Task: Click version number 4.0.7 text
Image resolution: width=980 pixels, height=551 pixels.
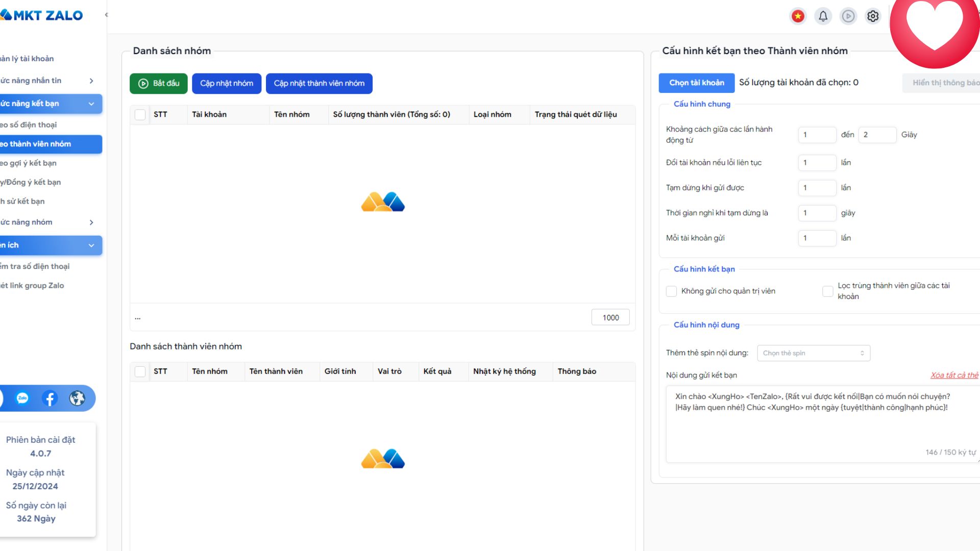Action: [x=40, y=454]
